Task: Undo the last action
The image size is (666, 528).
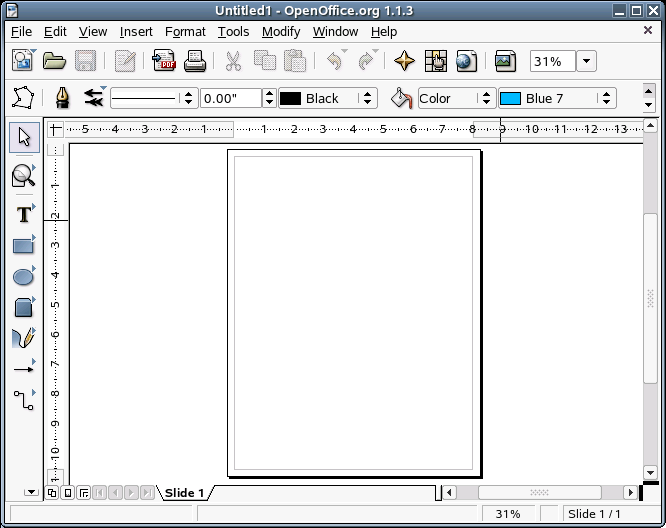Action: pos(335,61)
